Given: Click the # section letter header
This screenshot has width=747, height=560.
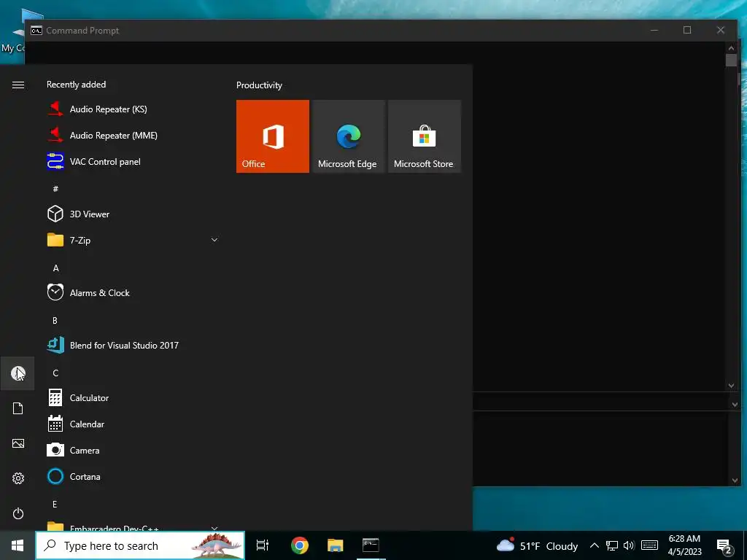Looking at the screenshot, I should click(x=55, y=189).
